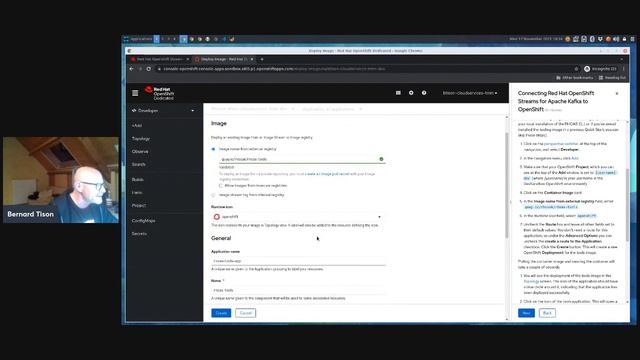The image size is (640, 360).
Task: Go to +Add in sidebar
Action: coord(137,126)
